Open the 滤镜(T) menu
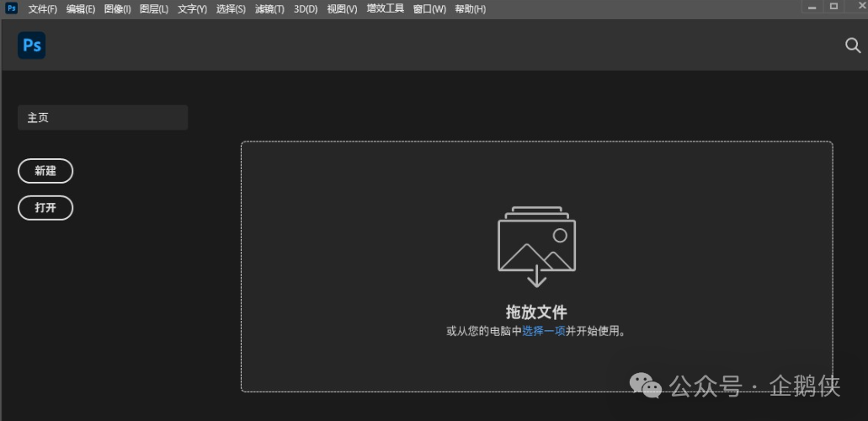This screenshot has height=421, width=868. pyautogui.click(x=269, y=9)
